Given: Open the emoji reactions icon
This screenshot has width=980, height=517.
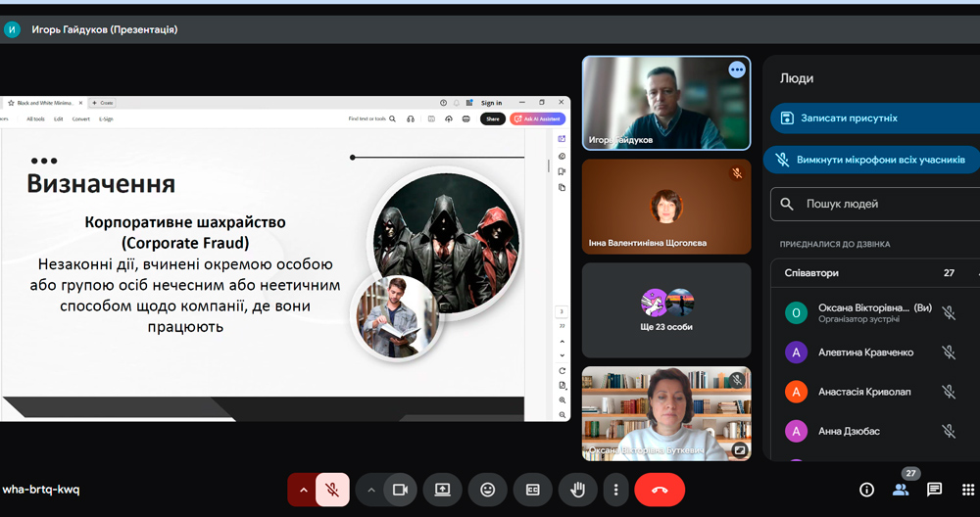Looking at the screenshot, I should point(487,490).
